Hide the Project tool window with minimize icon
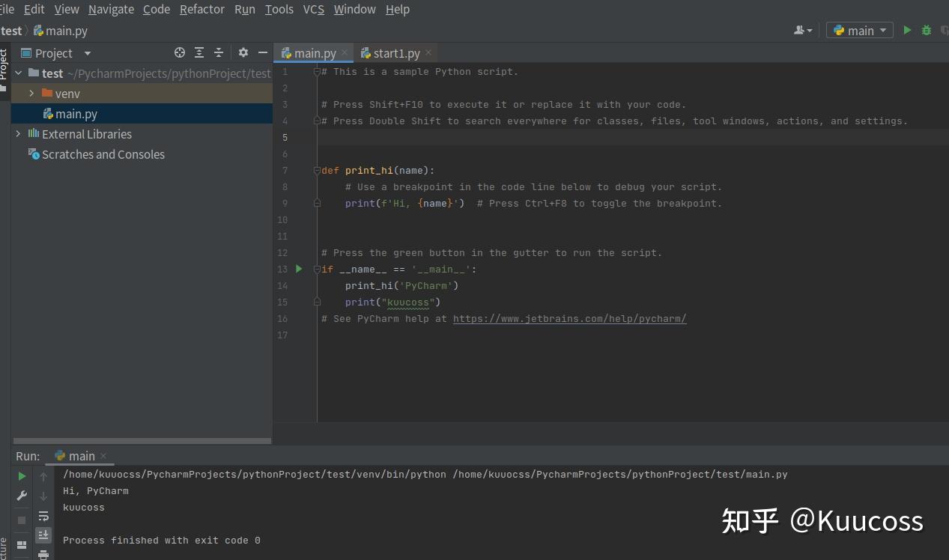This screenshot has width=949, height=560. pos(261,53)
